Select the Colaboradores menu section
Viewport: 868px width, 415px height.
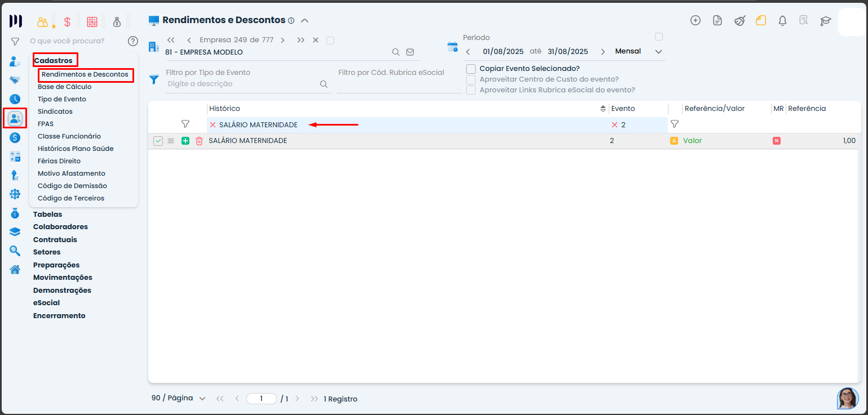[60, 227]
